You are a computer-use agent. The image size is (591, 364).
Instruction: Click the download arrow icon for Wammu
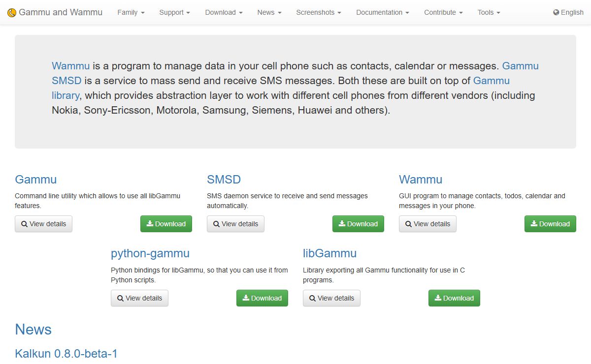(534, 224)
